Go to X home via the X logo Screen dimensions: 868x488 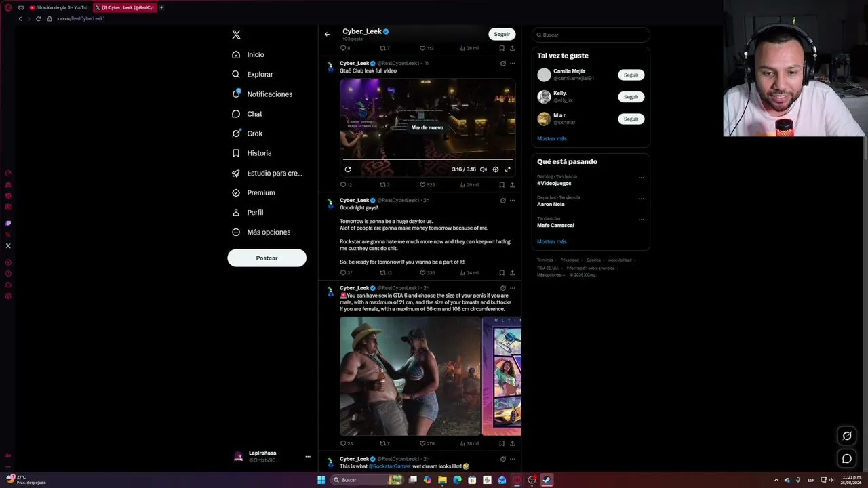pyautogui.click(x=236, y=35)
